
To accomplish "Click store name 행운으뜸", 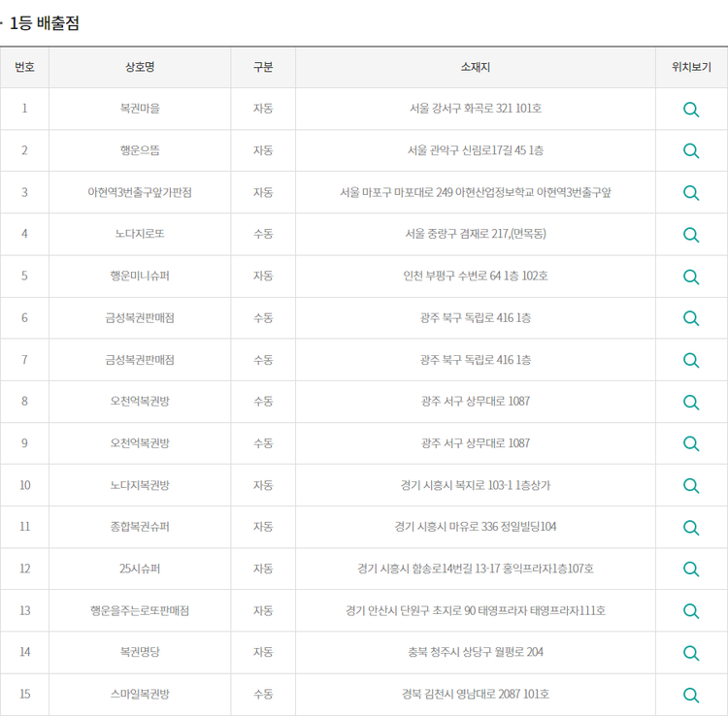I will [x=140, y=150].
